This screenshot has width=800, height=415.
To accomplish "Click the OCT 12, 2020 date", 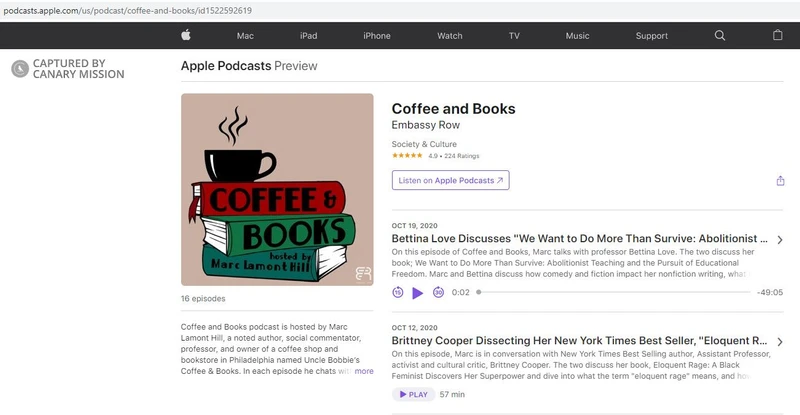I will pyautogui.click(x=414, y=328).
